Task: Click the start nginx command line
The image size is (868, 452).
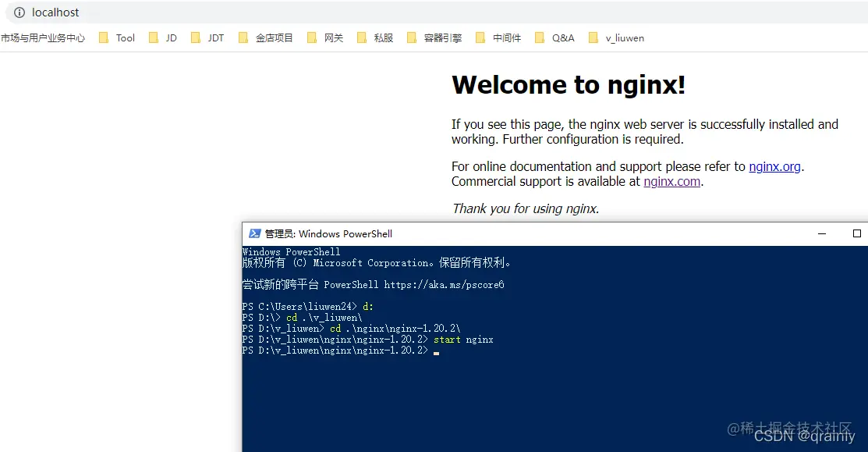Action: click(x=367, y=340)
